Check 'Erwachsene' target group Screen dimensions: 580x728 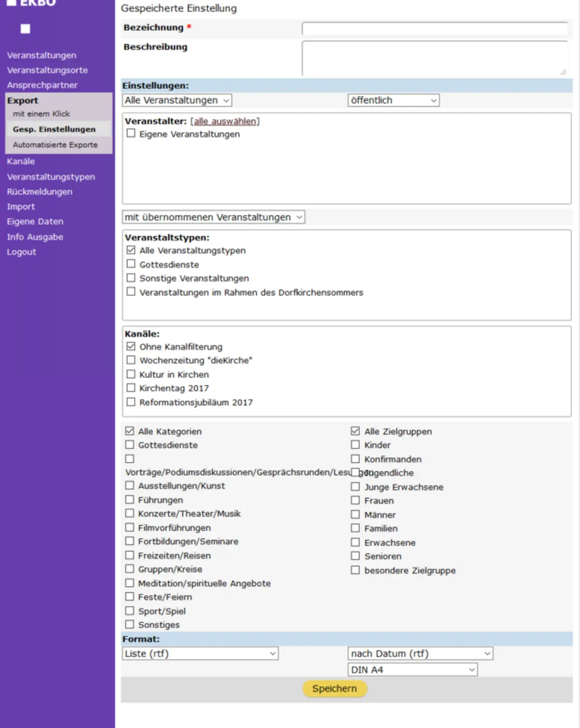(355, 542)
